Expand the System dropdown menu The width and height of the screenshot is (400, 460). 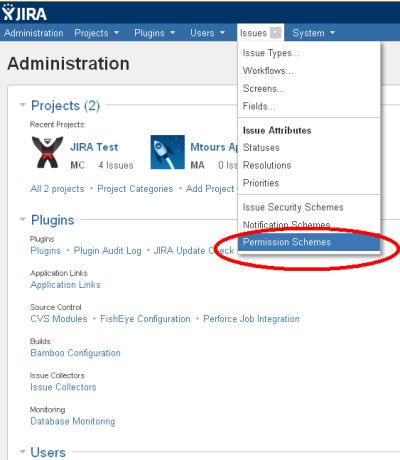point(313,33)
